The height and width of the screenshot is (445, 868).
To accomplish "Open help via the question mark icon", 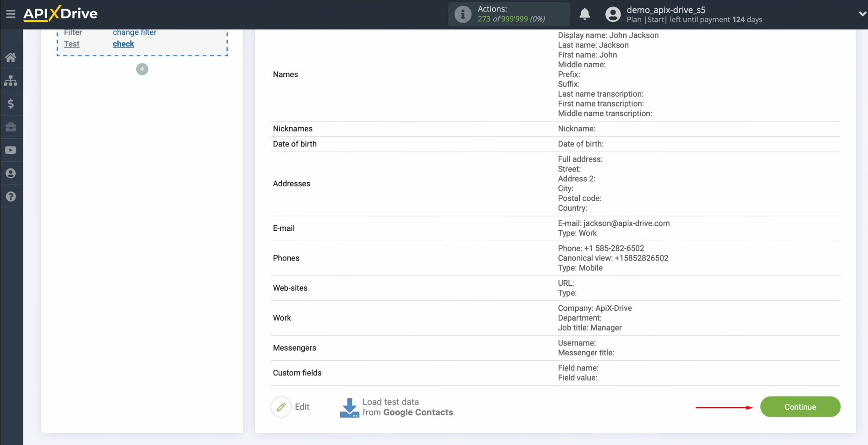I will [11, 197].
